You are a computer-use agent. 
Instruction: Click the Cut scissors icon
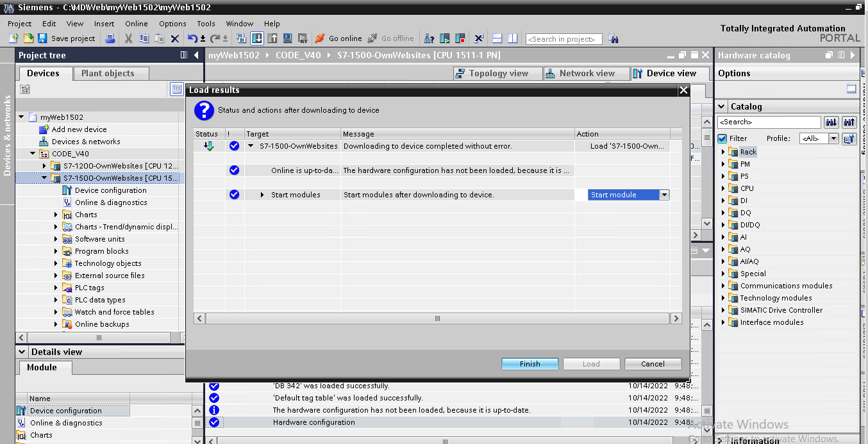(128, 38)
